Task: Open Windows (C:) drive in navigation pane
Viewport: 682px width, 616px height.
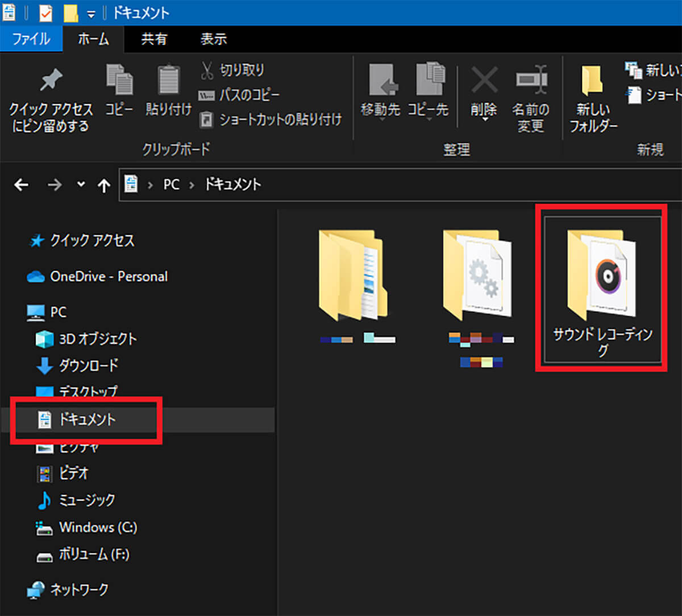Action: click(x=86, y=527)
